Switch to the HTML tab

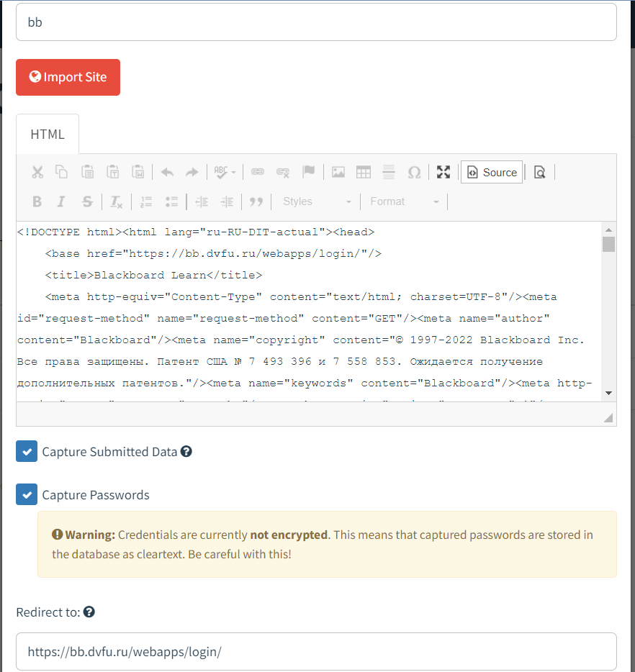click(47, 134)
